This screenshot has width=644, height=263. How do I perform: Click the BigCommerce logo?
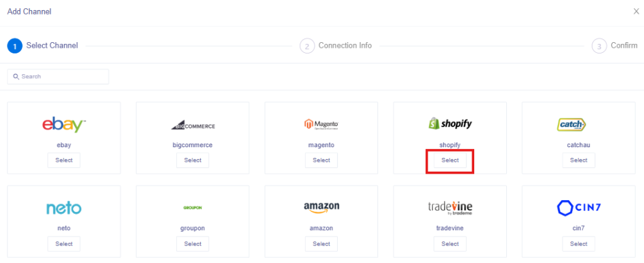click(192, 126)
